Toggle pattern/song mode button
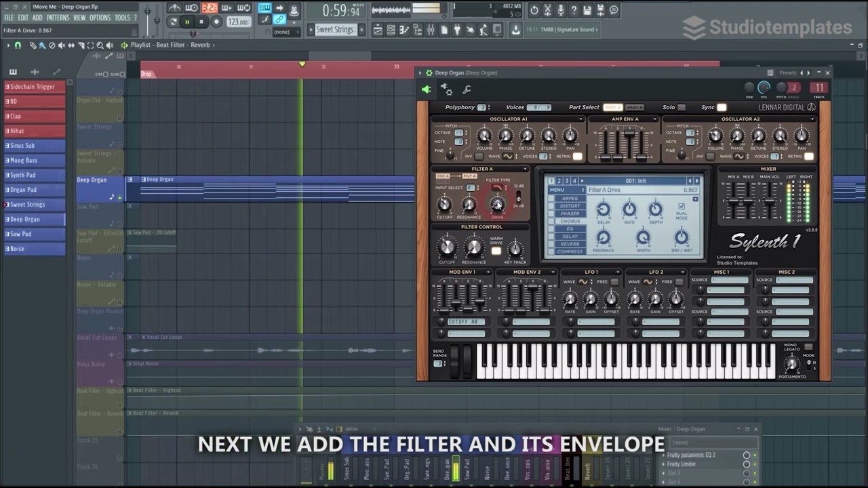Screen dimensions: 868x488 coord(174,22)
